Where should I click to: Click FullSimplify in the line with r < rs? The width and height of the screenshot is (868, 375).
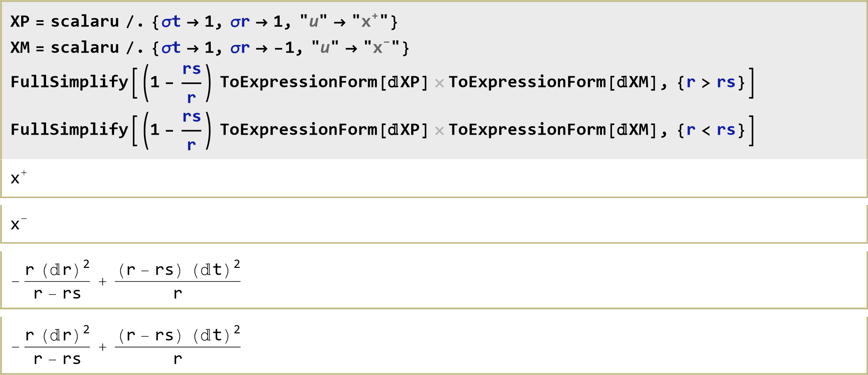[69, 130]
